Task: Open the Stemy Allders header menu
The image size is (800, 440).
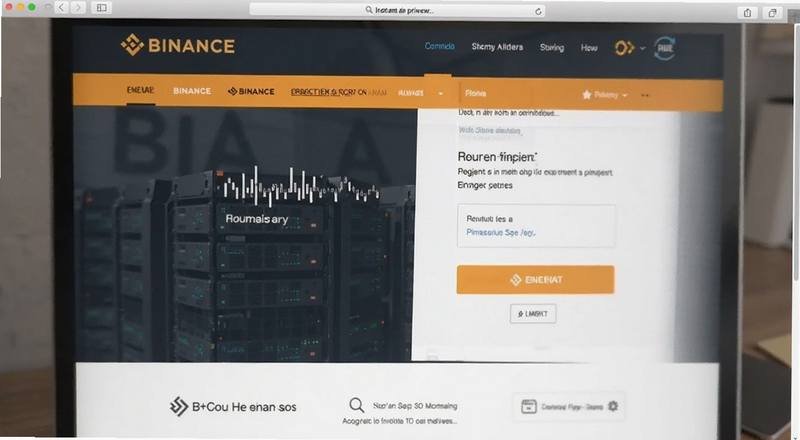Action: point(497,47)
